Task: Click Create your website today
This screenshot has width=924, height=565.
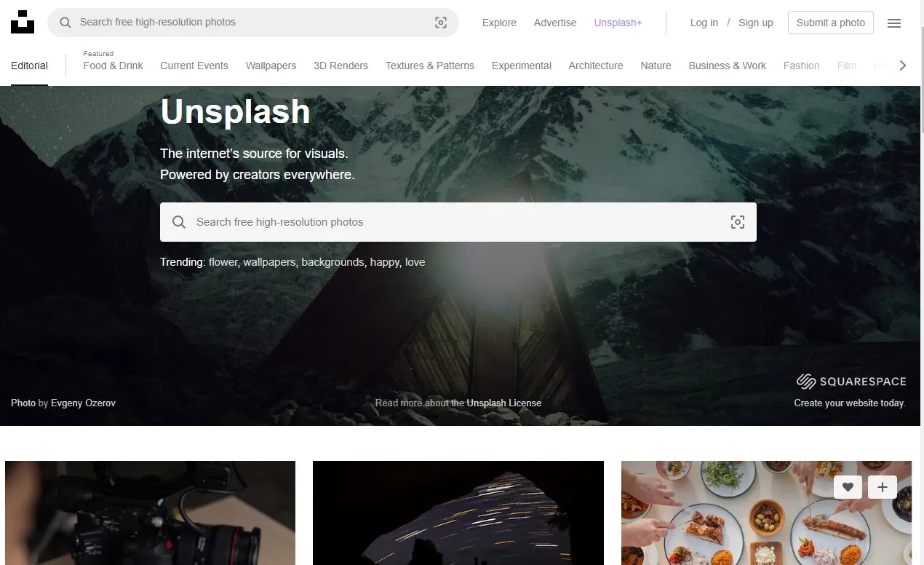Action: point(850,403)
